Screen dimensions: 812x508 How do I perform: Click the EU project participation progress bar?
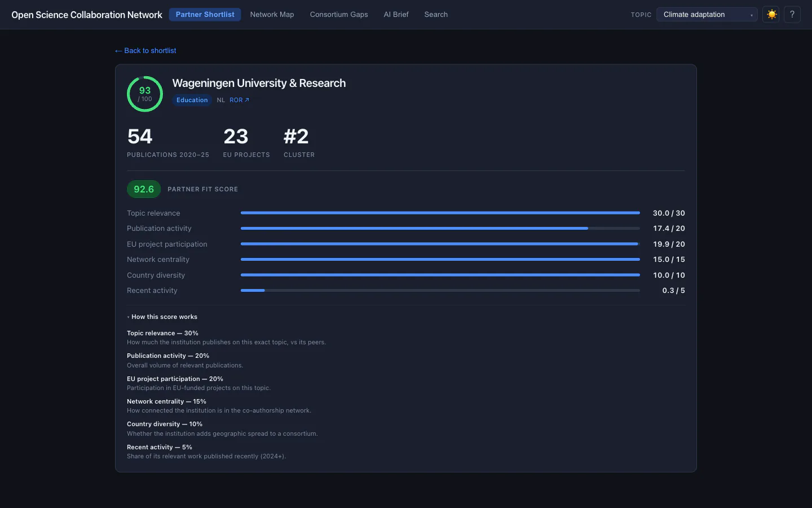click(x=440, y=244)
